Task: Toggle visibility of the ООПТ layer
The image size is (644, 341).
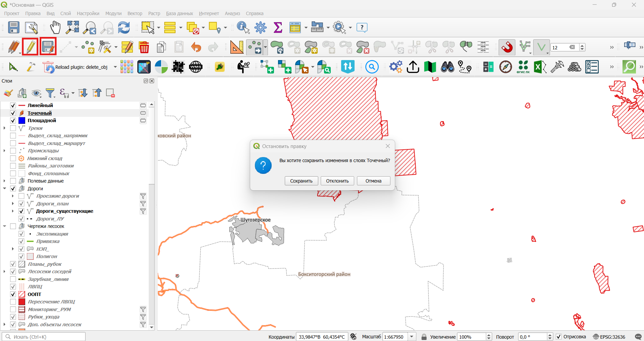Action: (13, 294)
